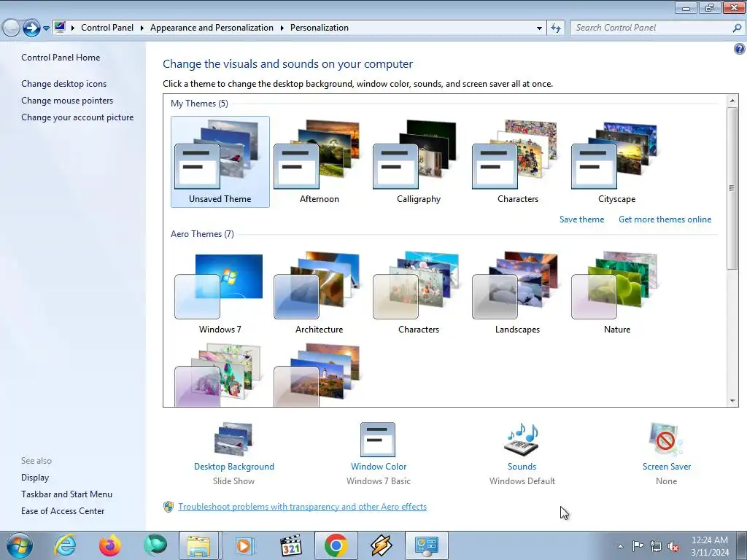Click the Back navigation arrow
Image resolution: width=747 pixels, height=560 pixels.
click(11, 28)
